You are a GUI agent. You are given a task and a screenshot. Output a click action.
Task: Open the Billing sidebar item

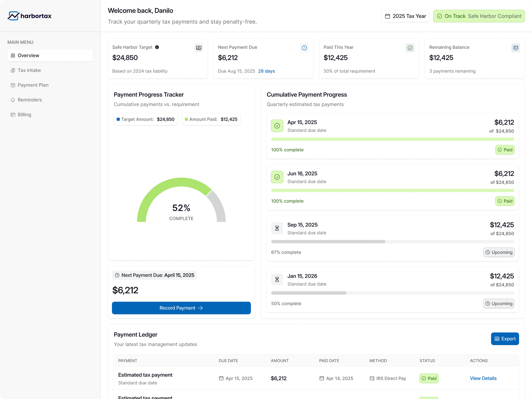click(x=24, y=114)
